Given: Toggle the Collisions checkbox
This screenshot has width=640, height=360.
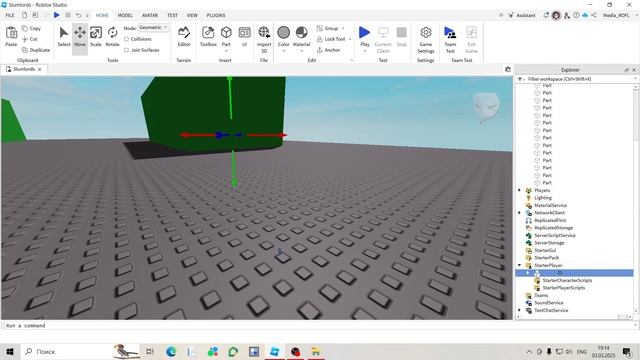Looking at the screenshot, I should [x=126, y=39].
